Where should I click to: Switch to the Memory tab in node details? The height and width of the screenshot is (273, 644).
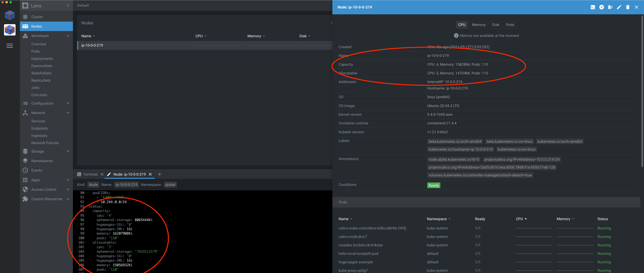(478, 25)
